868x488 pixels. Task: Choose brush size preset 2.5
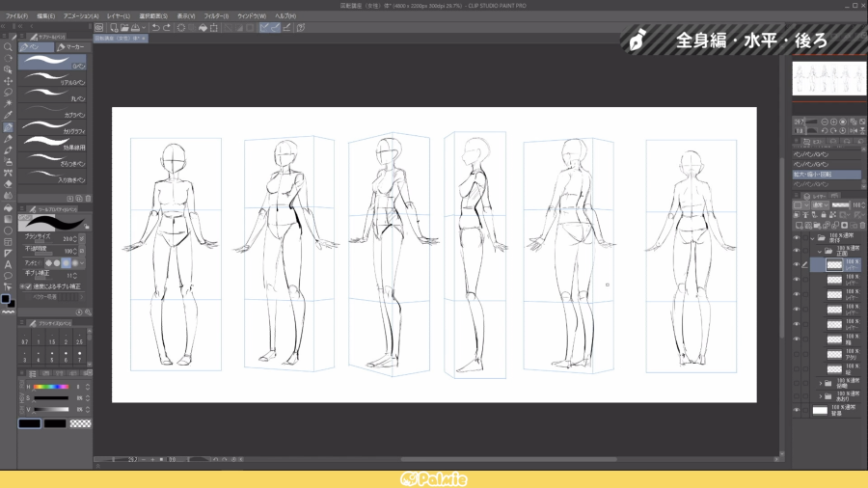pyautogui.click(x=79, y=339)
